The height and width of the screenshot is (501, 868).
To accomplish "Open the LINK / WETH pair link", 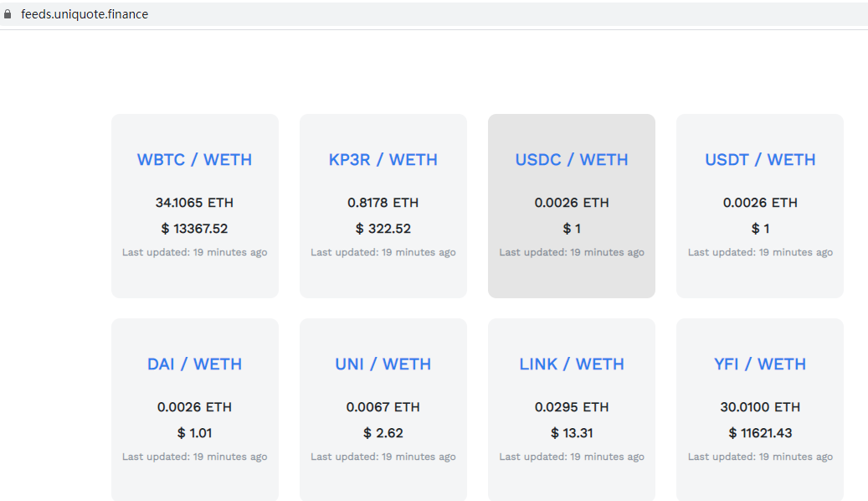I will pos(572,364).
